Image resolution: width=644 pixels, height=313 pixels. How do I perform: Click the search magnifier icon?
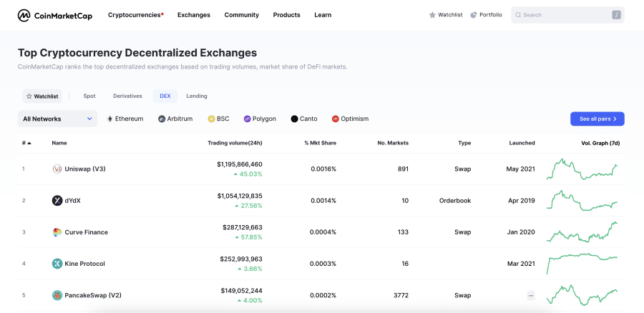point(519,15)
